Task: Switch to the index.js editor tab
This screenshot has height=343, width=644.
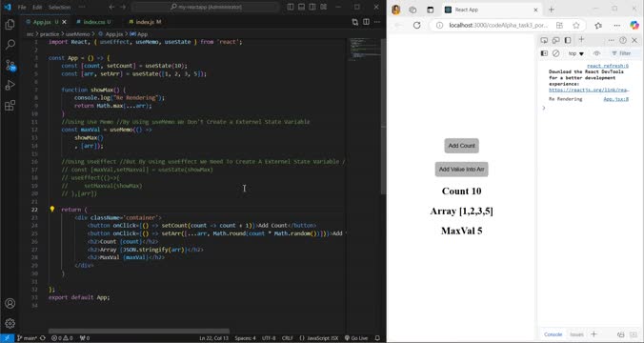Action: [x=145, y=22]
